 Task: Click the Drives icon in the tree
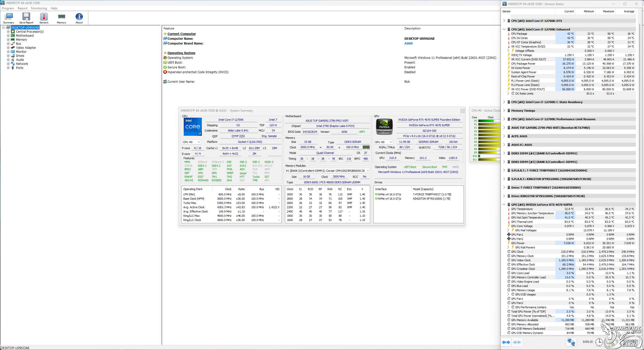pyautogui.click(x=13, y=56)
